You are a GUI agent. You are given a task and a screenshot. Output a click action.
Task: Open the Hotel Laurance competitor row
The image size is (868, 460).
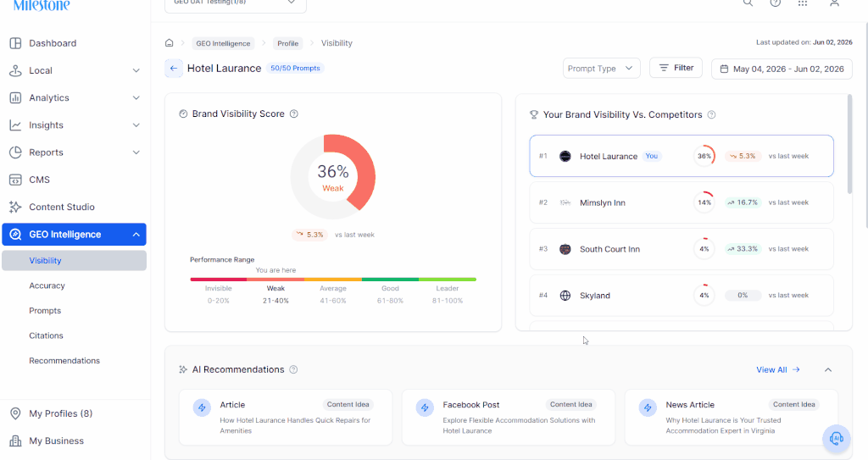[x=682, y=156]
